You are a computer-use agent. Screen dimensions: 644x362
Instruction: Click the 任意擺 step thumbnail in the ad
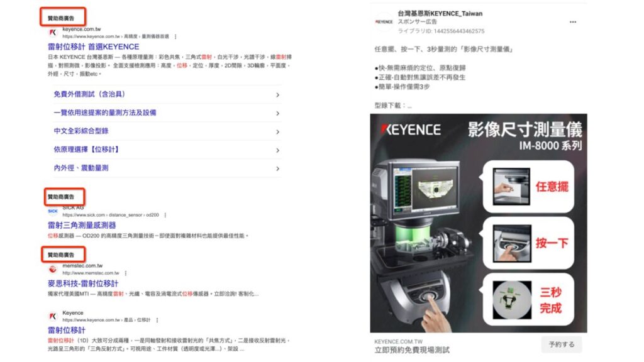tap(511, 186)
